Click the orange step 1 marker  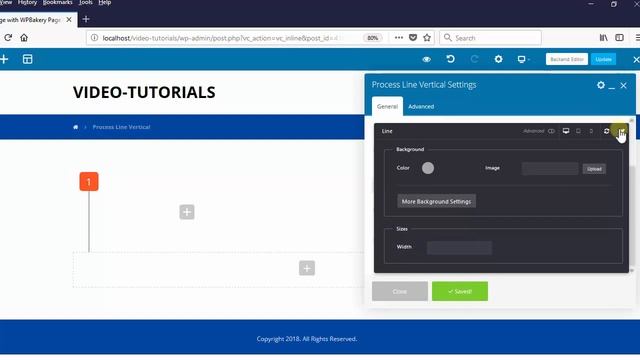(89, 182)
